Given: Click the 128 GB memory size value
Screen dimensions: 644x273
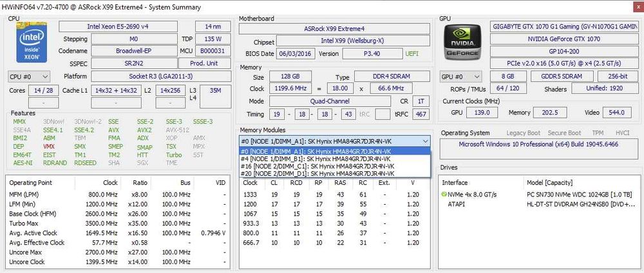Looking at the screenshot, I should (290, 77).
